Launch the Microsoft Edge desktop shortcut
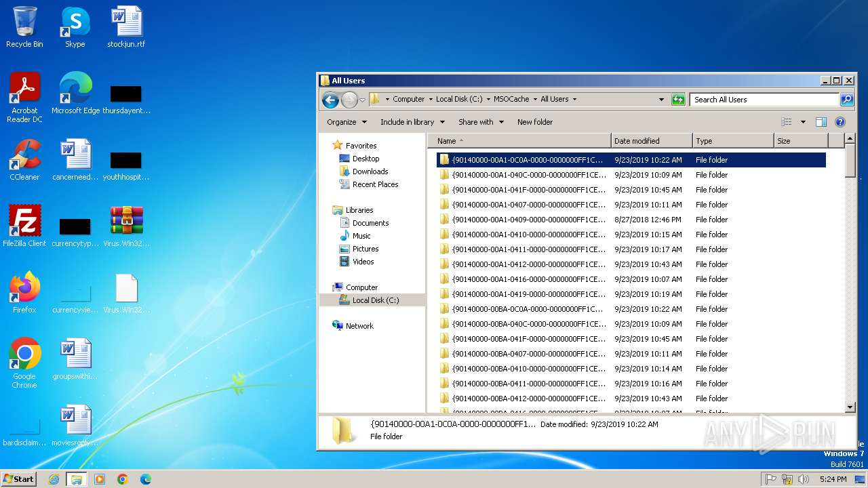 [x=75, y=94]
